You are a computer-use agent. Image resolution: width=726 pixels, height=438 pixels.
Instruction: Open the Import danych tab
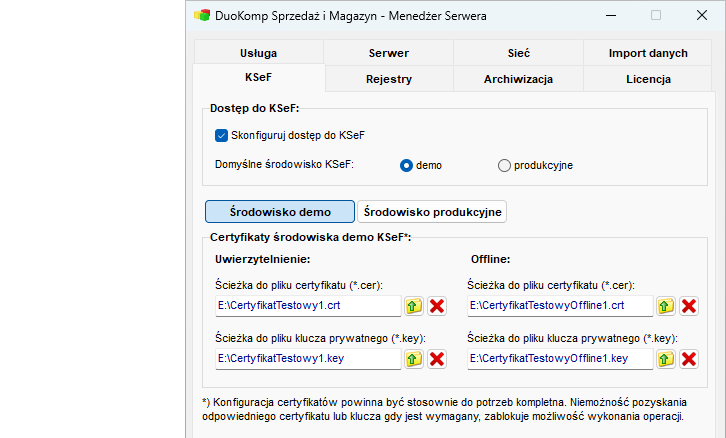point(647,53)
